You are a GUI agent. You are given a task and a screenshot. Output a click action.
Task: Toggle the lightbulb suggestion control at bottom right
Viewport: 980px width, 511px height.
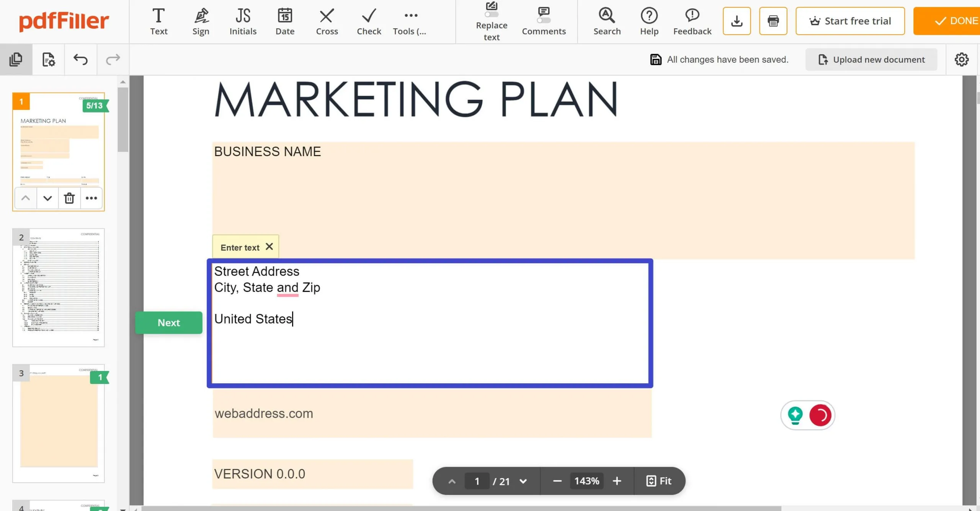click(795, 415)
